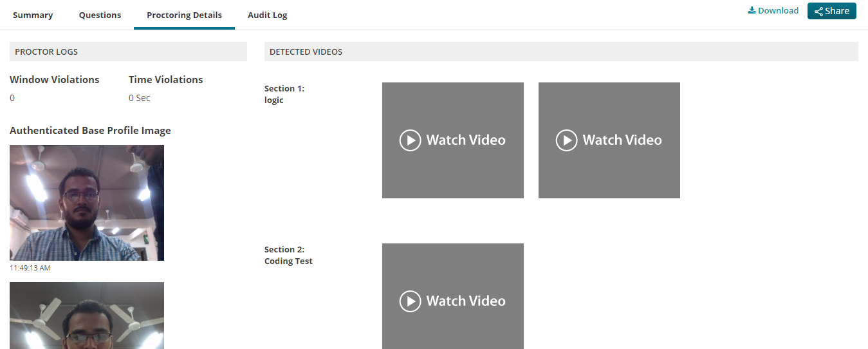
Task: Select the Proctoring Details tab
Action: click(x=184, y=15)
